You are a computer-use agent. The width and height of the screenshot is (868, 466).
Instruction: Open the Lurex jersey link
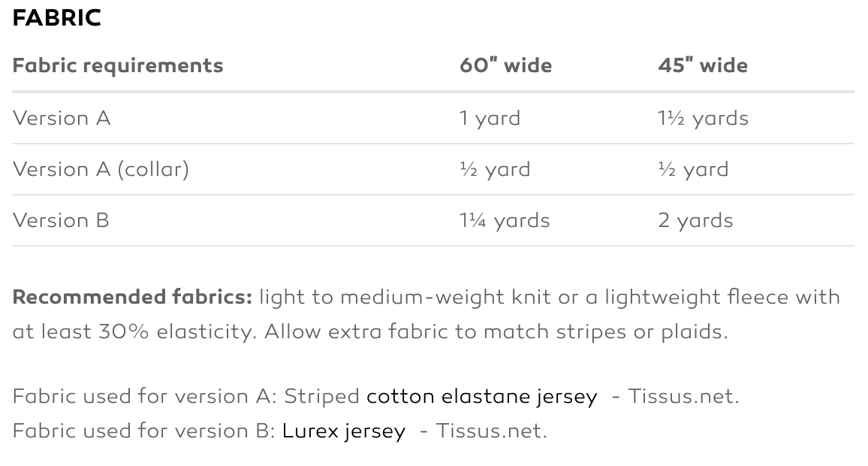point(343,431)
